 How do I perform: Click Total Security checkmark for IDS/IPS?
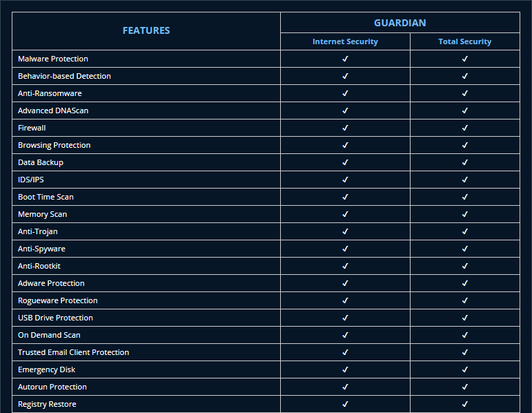tap(465, 180)
